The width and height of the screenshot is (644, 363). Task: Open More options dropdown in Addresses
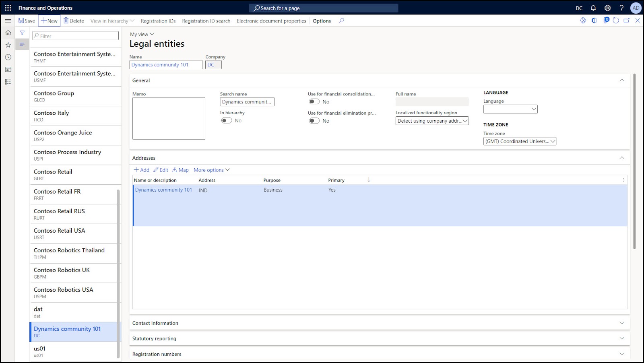coord(212,170)
